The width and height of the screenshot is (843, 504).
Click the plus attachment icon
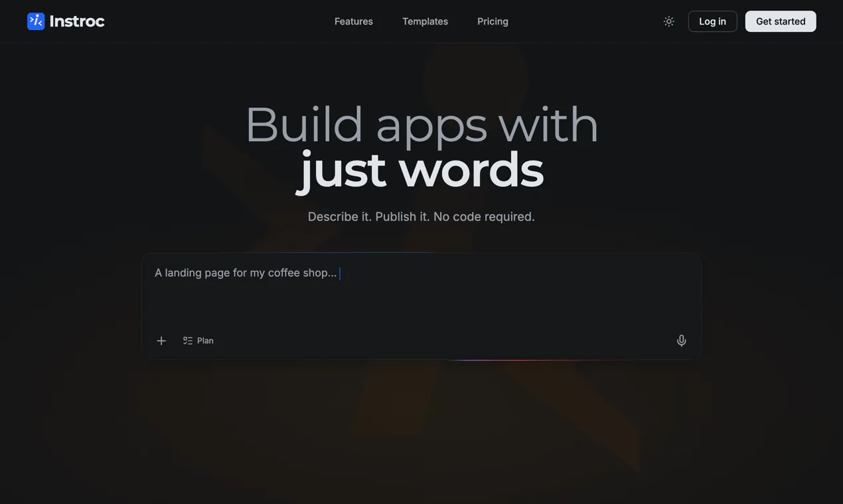(x=161, y=341)
